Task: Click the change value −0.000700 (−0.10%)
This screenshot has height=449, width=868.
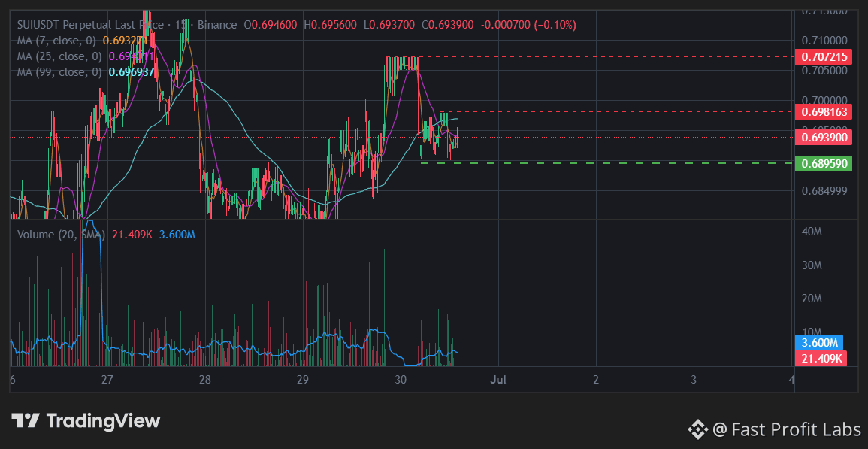Action: point(528,25)
